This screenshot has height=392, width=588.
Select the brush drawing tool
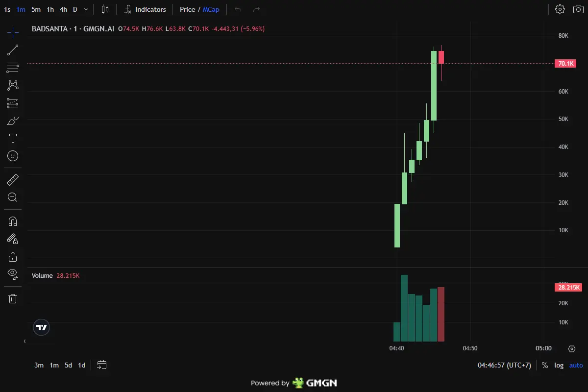(x=13, y=121)
